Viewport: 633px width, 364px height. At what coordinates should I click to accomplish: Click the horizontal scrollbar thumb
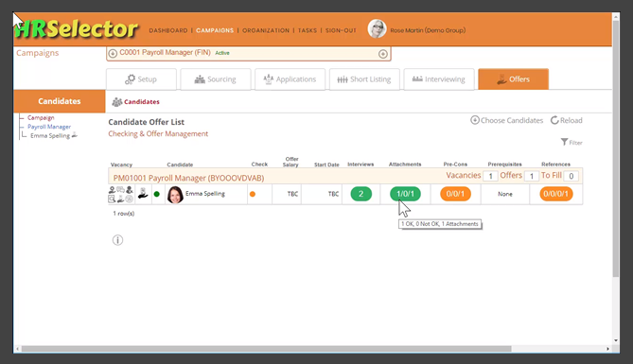click(267, 349)
